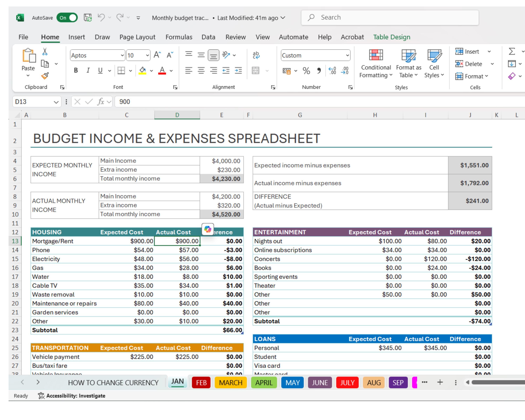Open the Formulas ribbon tab
This screenshot has height=420, width=525.
tap(179, 37)
